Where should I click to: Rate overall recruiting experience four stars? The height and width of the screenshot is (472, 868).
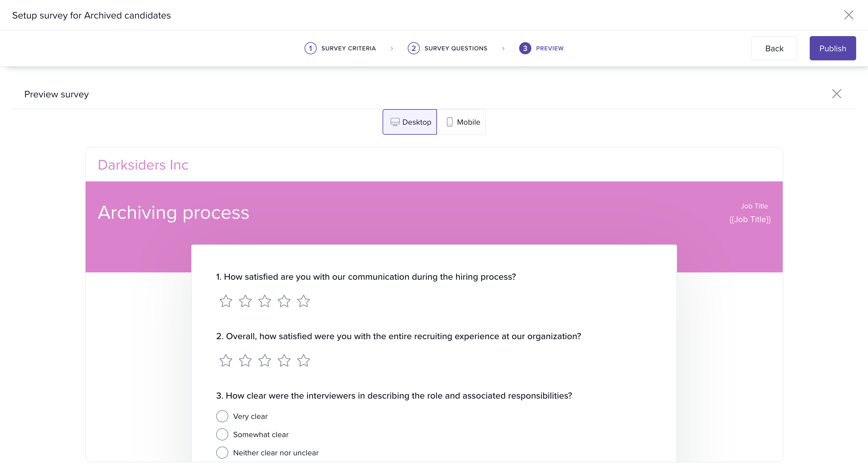pyautogui.click(x=284, y=361)
